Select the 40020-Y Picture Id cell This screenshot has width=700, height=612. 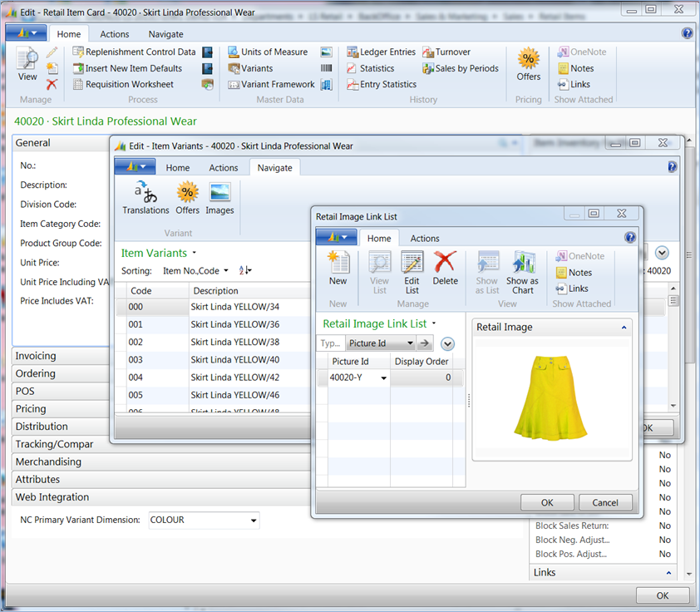348,378
